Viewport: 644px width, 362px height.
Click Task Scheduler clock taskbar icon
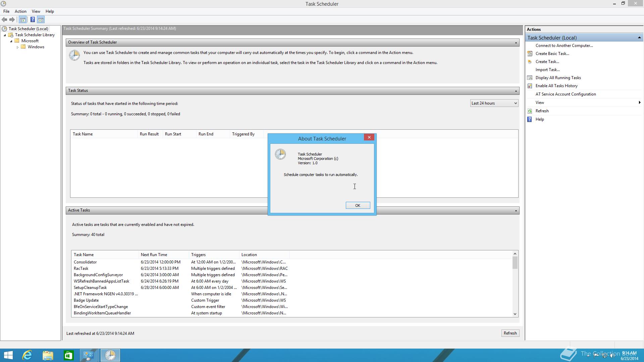[110, 355]
